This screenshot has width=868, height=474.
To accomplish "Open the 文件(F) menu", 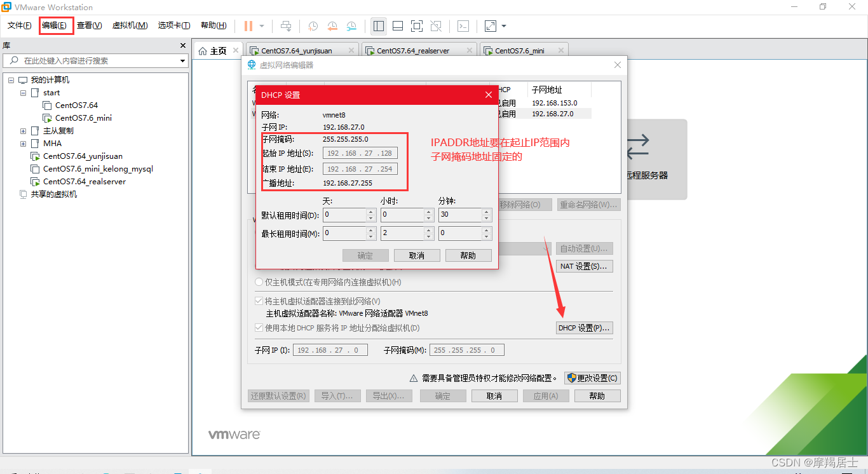I will click(20, 25).
